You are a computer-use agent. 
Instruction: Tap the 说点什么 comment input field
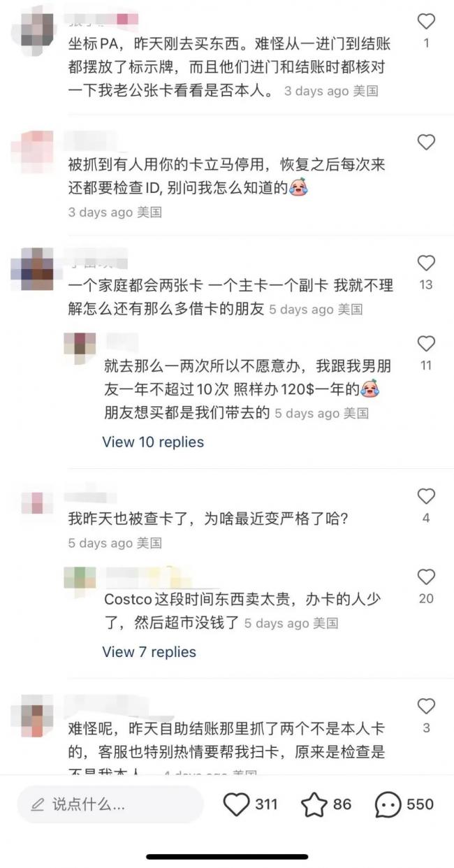[110, 804]
